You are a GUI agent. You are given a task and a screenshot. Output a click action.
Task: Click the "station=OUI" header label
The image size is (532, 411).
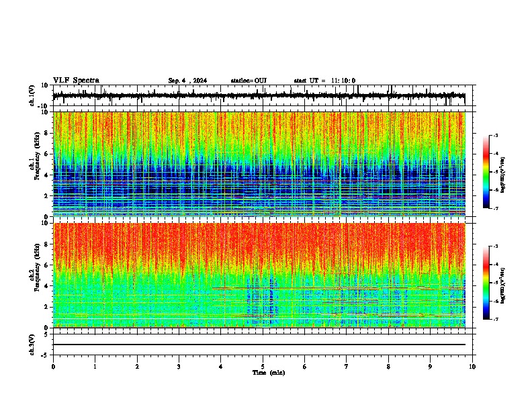pyautogui.click(x=249, y=81)
